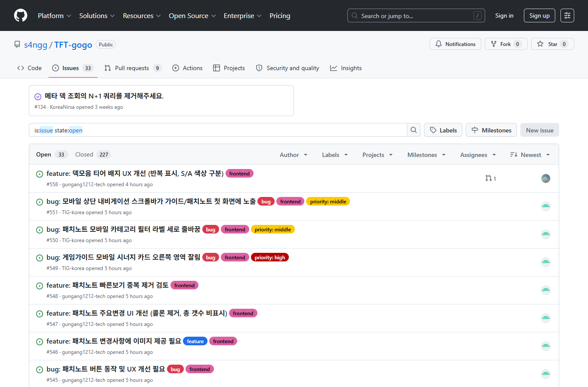Click the assignee avatar on issue #550
The height and width of the screenshot is (387, 588).
tap(546, 234)
